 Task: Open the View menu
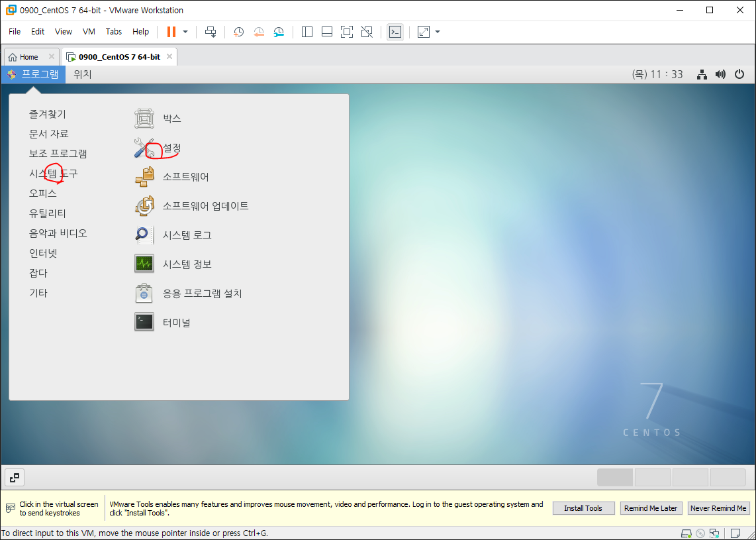(x=63, y=31)
